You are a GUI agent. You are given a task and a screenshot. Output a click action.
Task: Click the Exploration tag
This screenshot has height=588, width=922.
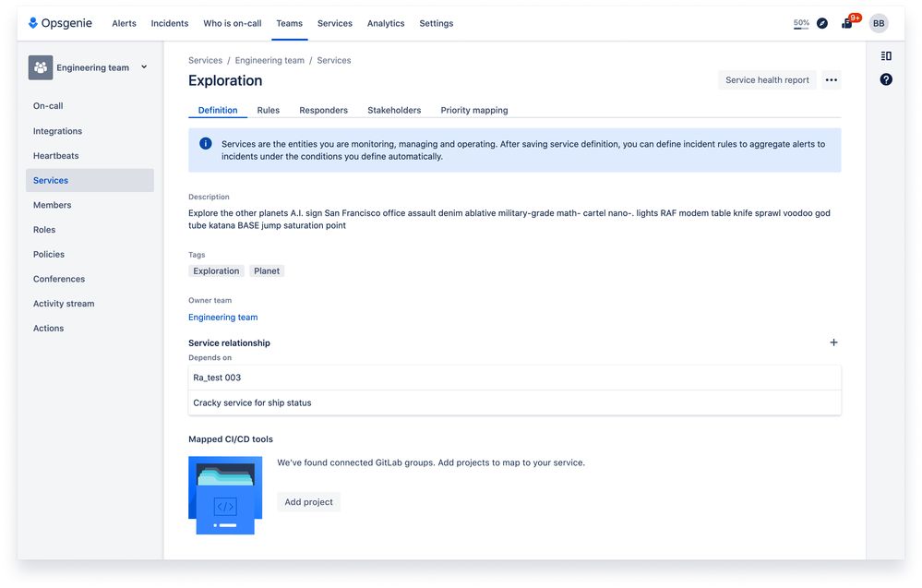pos(216,271)
